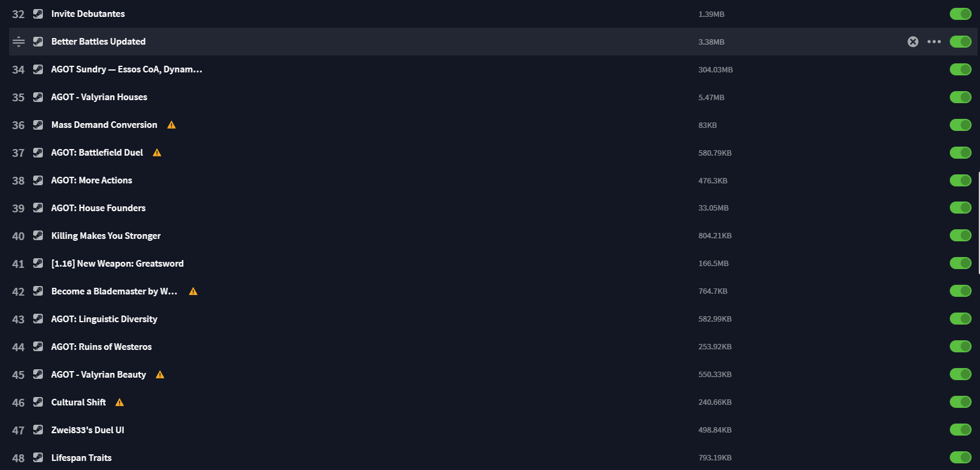980x470 pixels.
Task: Click load order number 40
Action: [x=18, y=237]
